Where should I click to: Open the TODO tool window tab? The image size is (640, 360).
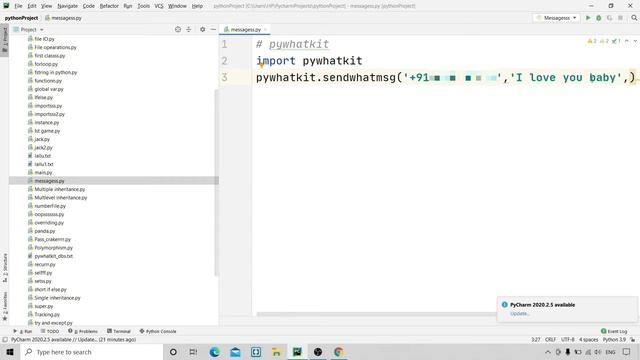[50, 331]
